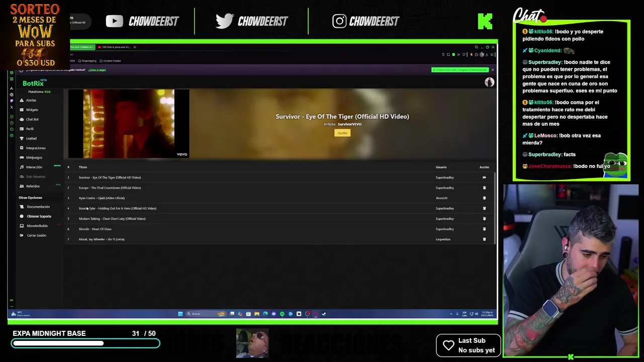Screen dimensions: 644x362
Task: Click taskbar Buscar search box
Action: pos(206,314)
